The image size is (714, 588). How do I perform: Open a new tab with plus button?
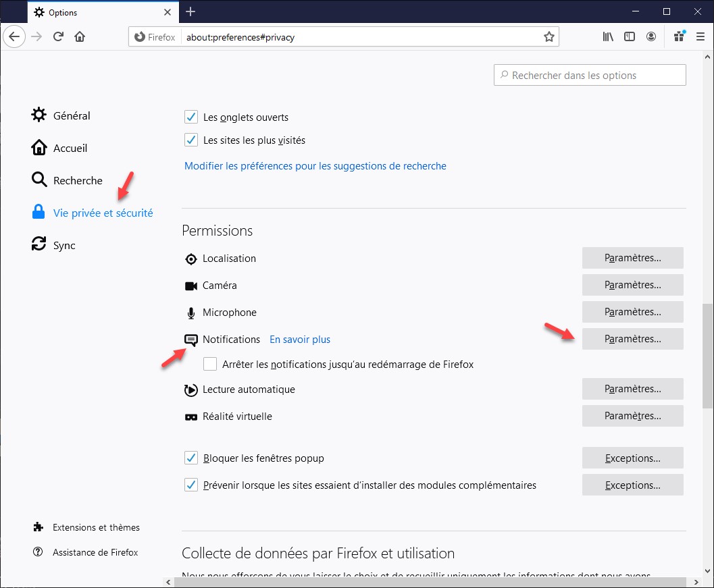coord(190,11)
